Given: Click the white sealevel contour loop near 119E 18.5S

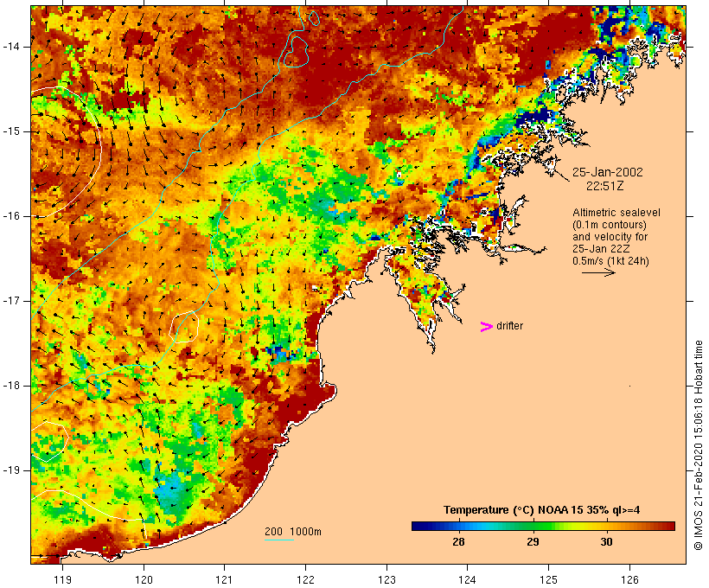Looking at the screenshot, I should [x=50, y=441].
